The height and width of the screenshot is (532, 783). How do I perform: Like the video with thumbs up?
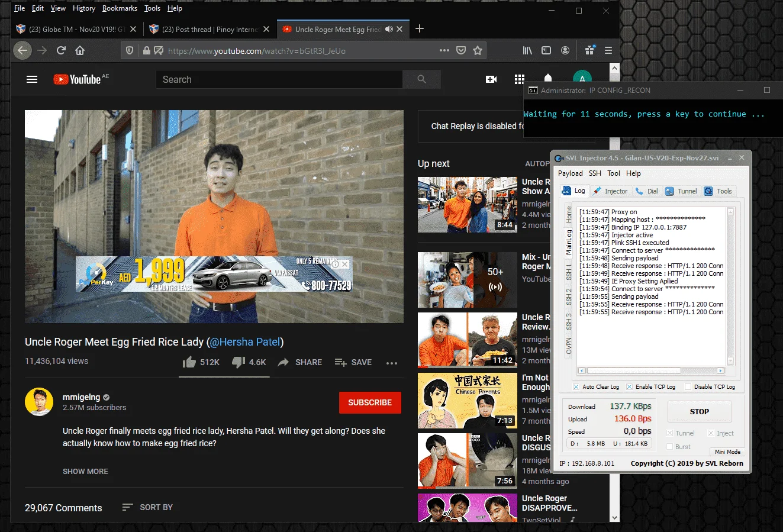[189, 362]
